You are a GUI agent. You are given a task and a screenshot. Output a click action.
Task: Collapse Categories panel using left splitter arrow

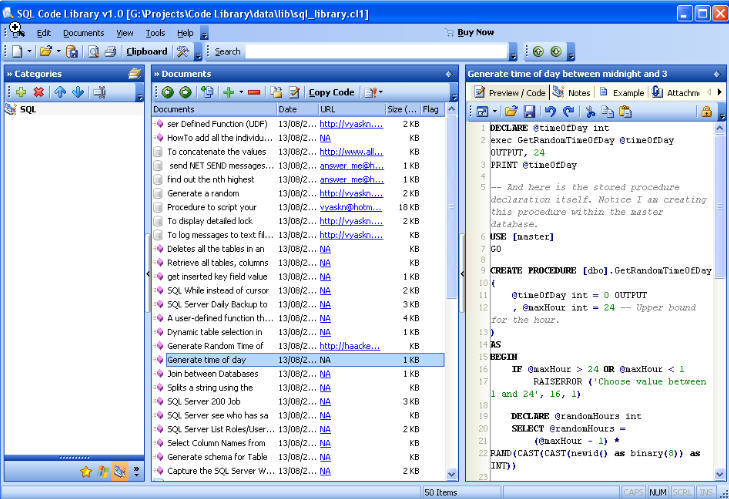tap(148, 273)
